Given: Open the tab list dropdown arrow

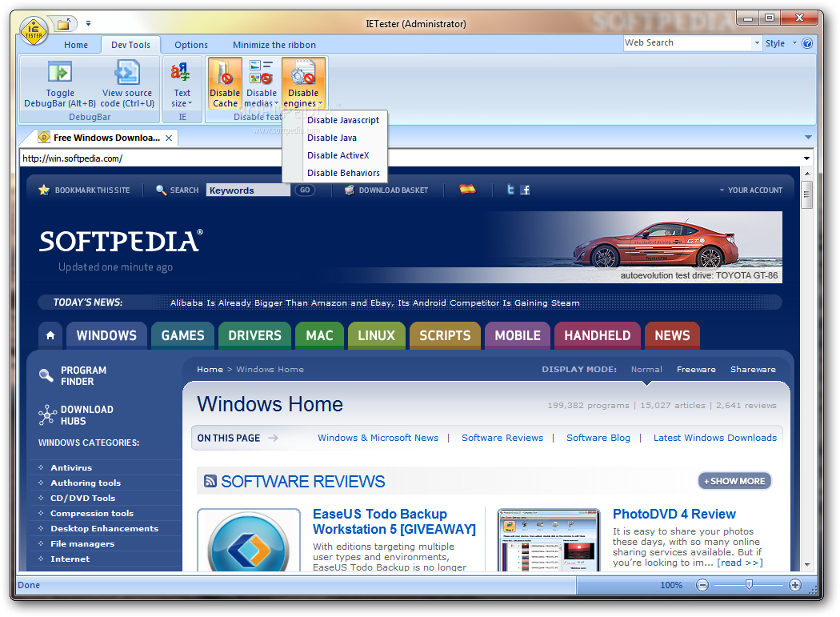Looking at the screenshot, I should point(808,137).
